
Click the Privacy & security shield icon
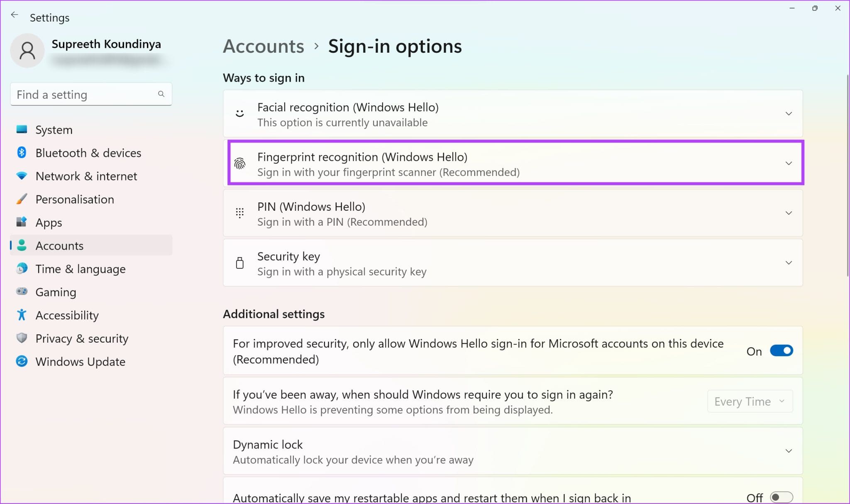tap(22, 338)
